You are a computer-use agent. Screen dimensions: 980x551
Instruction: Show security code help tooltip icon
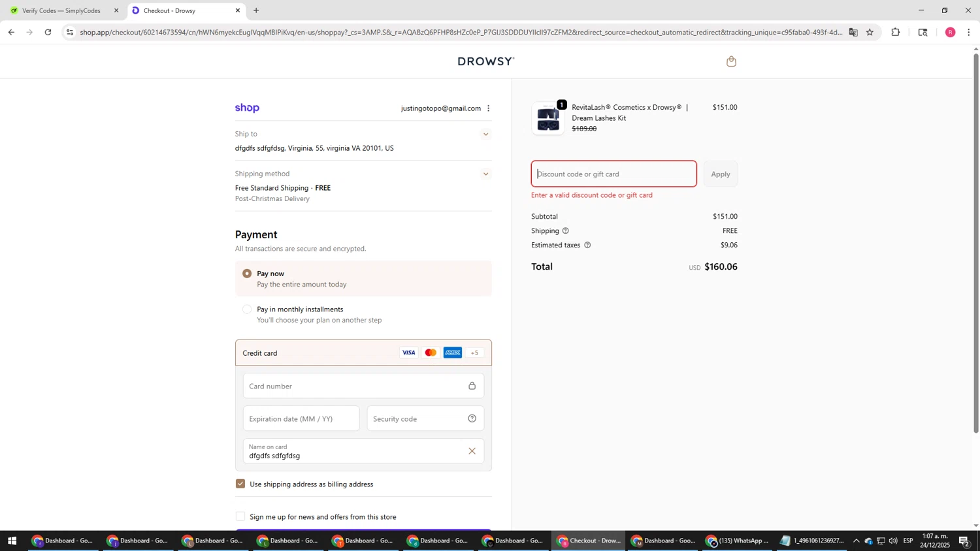(x=472, y=418)
